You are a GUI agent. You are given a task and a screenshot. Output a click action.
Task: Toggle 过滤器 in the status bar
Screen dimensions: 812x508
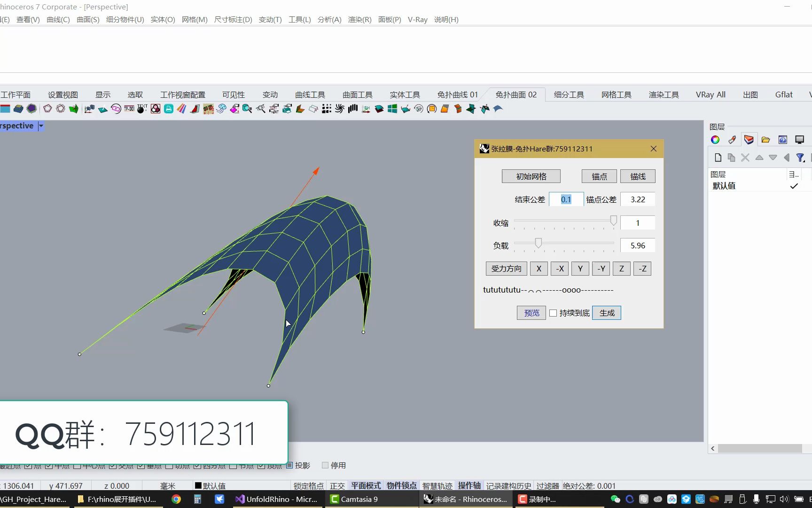pos(547,486)
